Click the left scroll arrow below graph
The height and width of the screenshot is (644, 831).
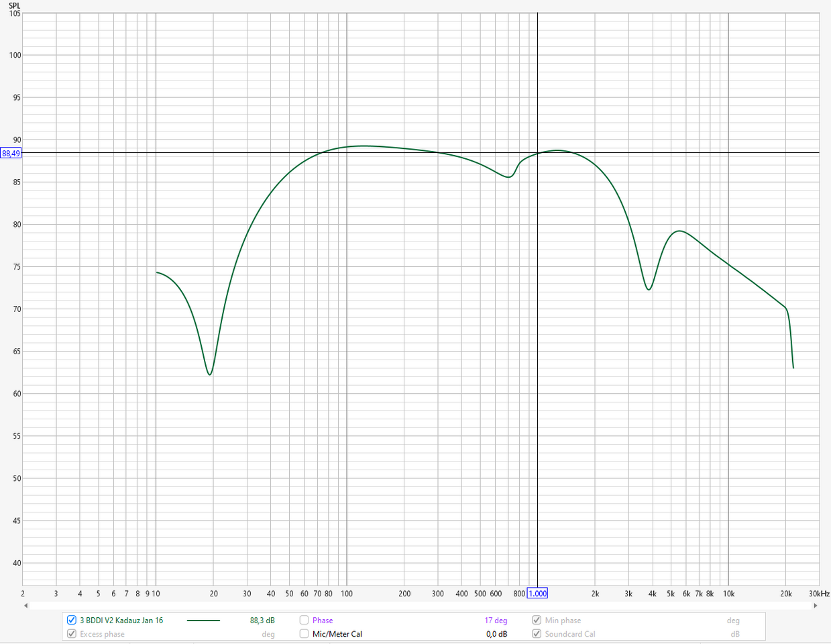[x=26, y=606]
